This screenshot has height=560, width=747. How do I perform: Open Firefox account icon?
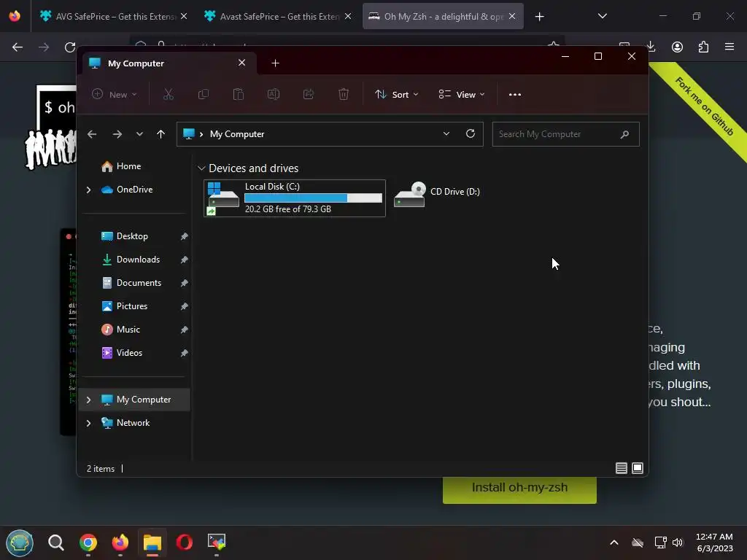tap(677, 47)
